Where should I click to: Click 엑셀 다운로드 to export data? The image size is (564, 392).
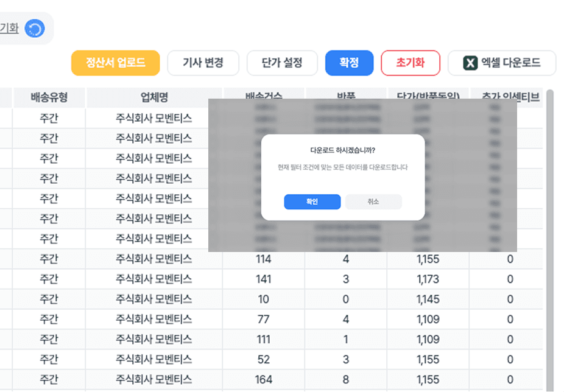tap(502, 63)
